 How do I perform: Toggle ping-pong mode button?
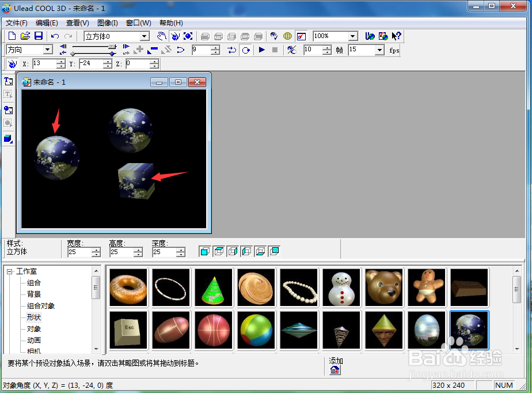click(x=231, y=50)
